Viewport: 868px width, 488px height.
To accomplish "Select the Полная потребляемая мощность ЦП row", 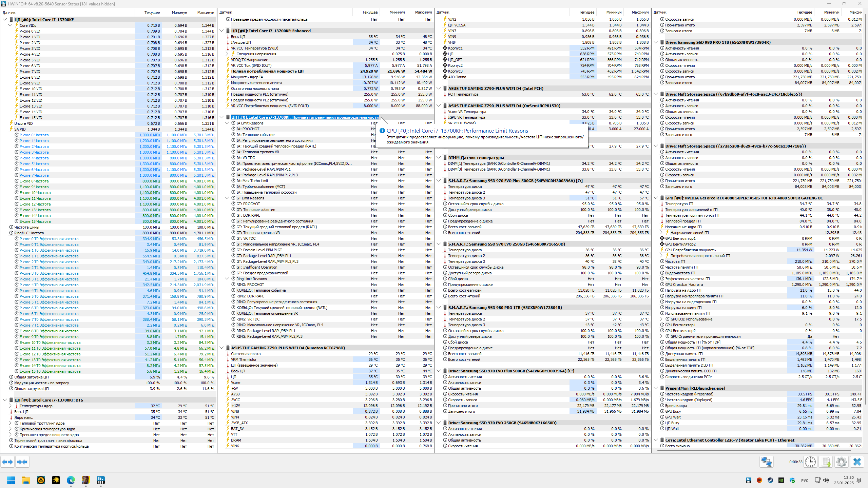I will pyautogui.click(x=267, y=71).
